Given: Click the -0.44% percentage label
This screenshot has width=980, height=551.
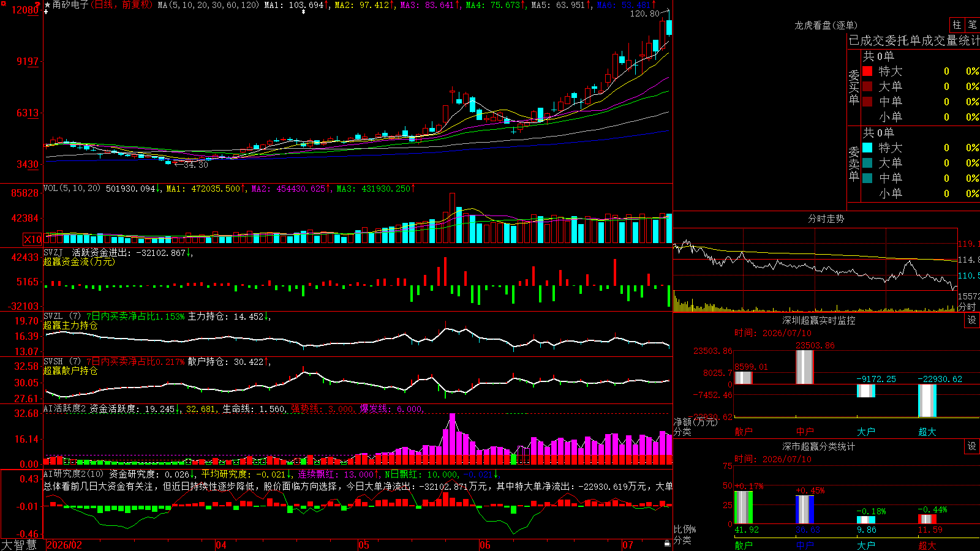Looking at the screenshot, I should click(x=932, y=509).
